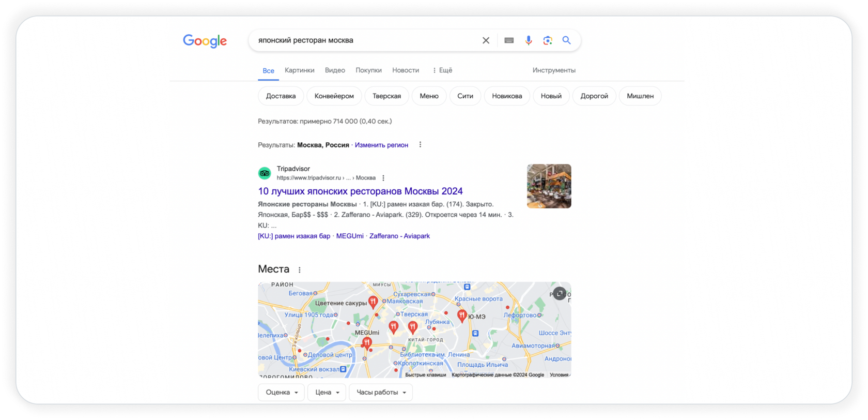This screenshot has width=868, height=420.
Task: Open the on-screen keyboard icon
Action: click(509, 40)
